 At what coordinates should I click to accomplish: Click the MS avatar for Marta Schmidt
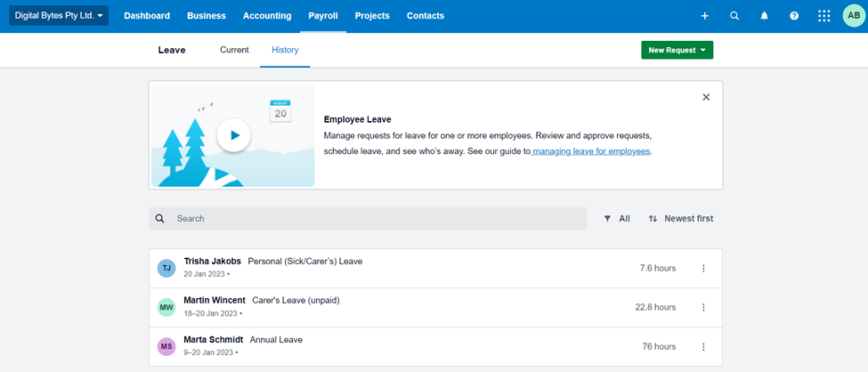click(166, 346)
